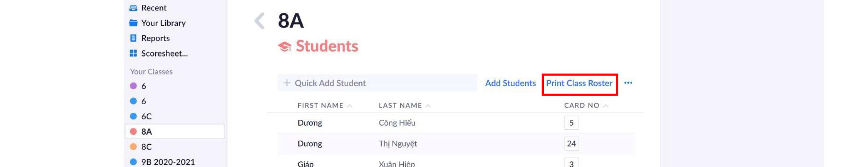Sort by Card No column arrow
The image size is (868, 167).
[606, 106]
